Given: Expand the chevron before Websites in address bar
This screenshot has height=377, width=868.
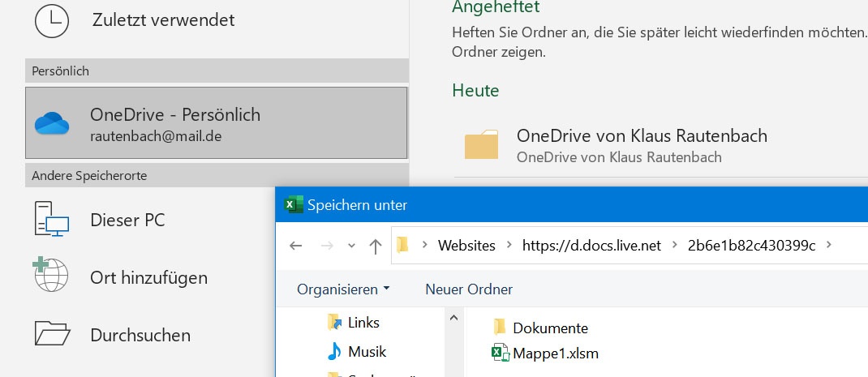Looking at the screenshot, I should pyautogui.click(x=424, y=245).
